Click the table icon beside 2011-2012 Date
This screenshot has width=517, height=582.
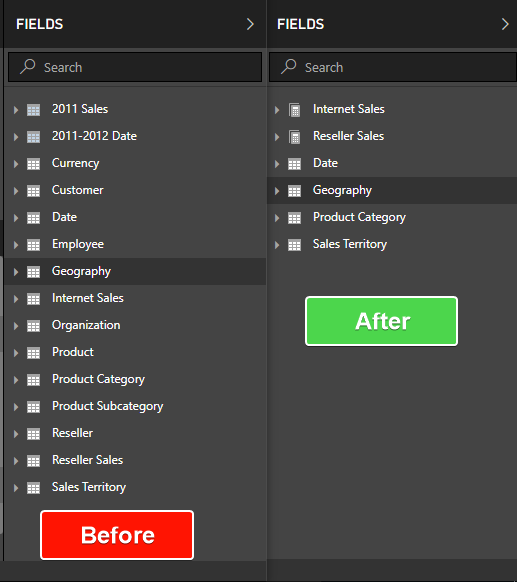[33, 137]
